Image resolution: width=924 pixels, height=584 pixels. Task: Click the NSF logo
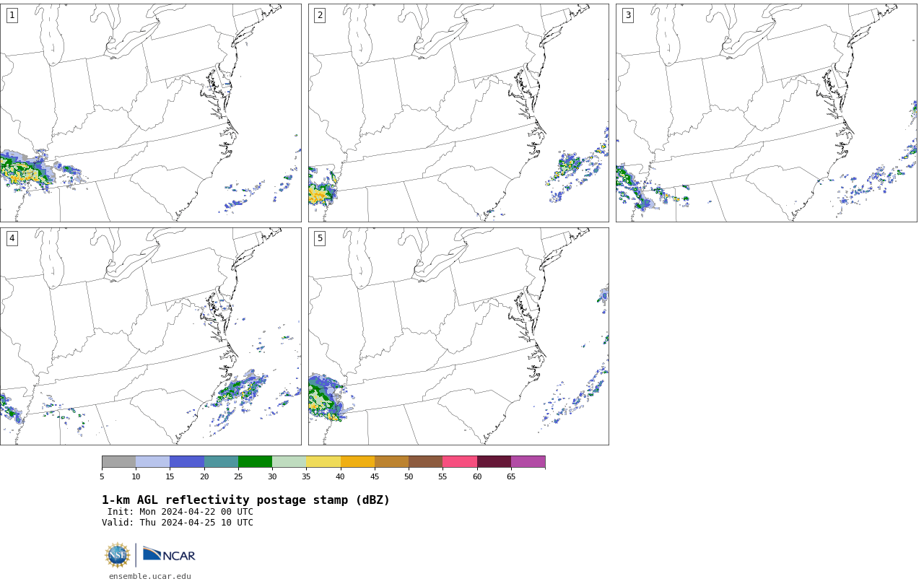point(118,555)
